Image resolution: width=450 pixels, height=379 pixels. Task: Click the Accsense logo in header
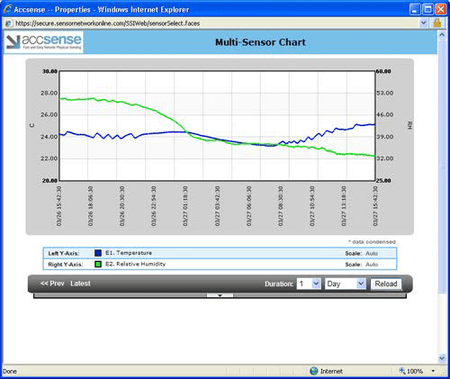[x=44, y=42]
